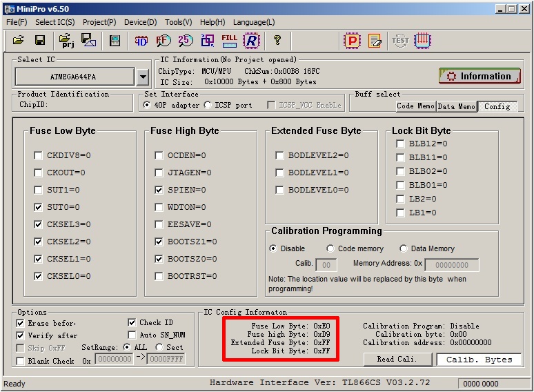Switch to the Code Memo buffer tab
The height and width of the screenshot is (392, 534).
416,106
